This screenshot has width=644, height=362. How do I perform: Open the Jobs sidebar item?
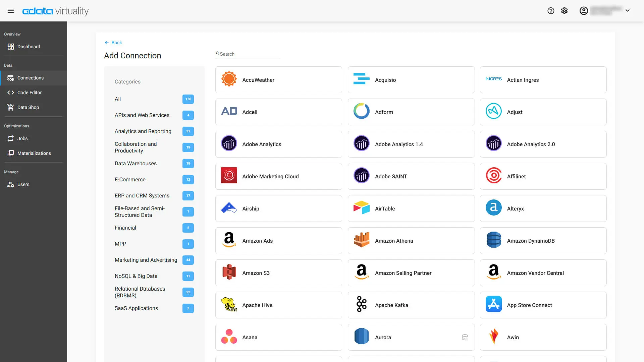[22, 138]
